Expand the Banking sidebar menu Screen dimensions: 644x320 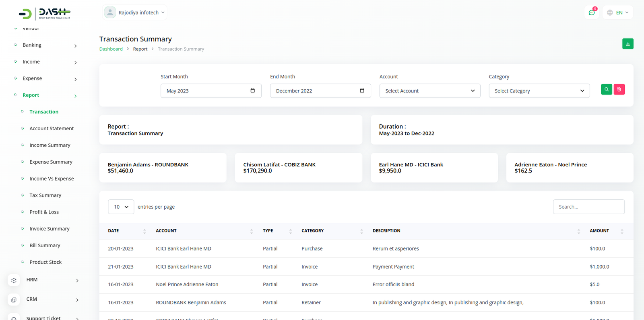[x=45, y=45]
